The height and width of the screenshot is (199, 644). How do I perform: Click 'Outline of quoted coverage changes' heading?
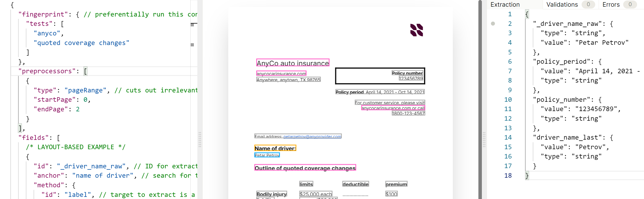pos(305,168)
